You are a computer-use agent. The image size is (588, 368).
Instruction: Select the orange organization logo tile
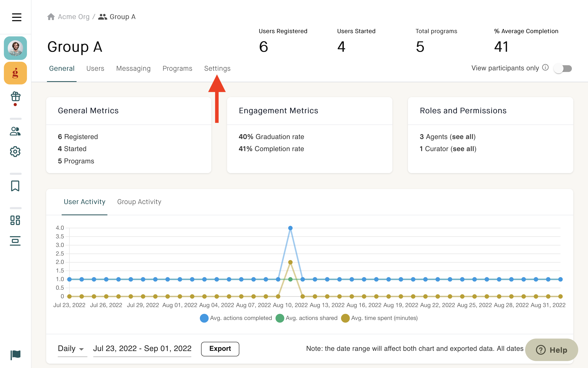(15, 73)
